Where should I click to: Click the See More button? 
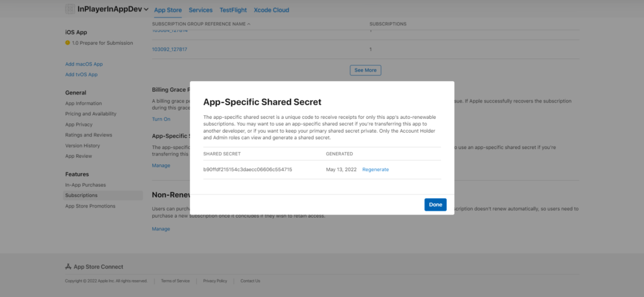(x=365, y=70)
